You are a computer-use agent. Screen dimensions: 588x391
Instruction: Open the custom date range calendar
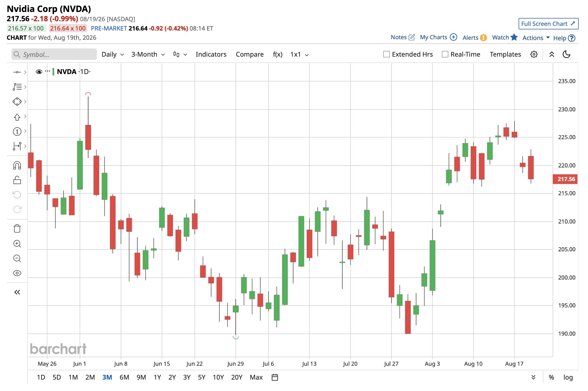click(x=275, y=377)
